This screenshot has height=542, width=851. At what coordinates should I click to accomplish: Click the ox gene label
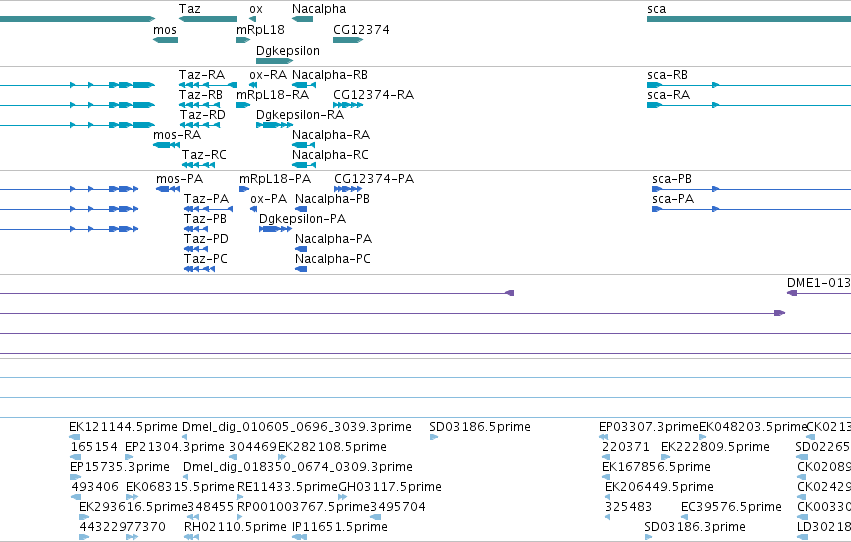[x=256, y=9]
